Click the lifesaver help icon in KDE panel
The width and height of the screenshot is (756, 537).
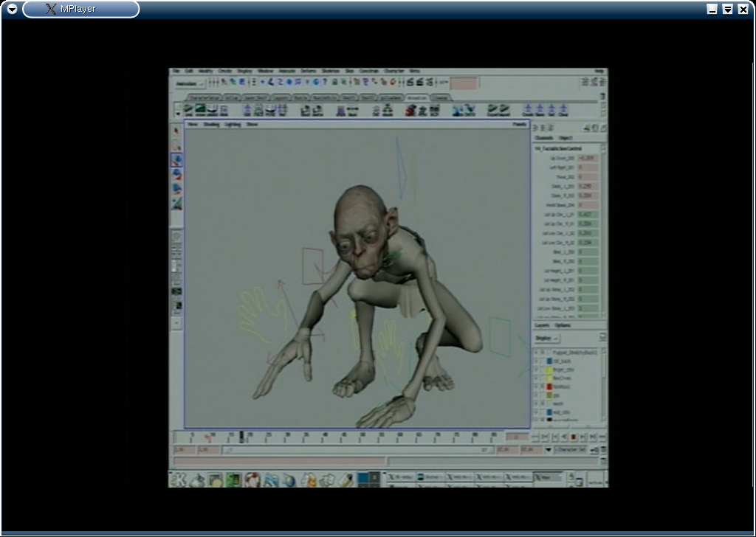point(252,479)
